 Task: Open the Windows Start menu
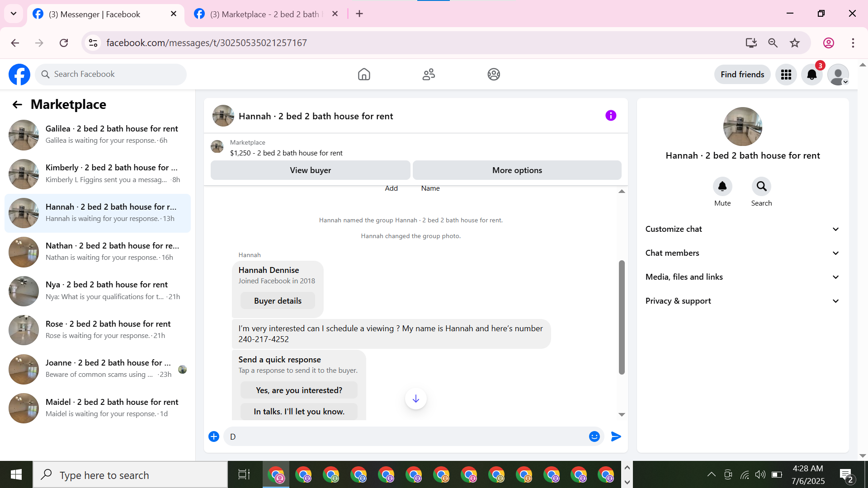pyautogui.click(x=16, y=474)
